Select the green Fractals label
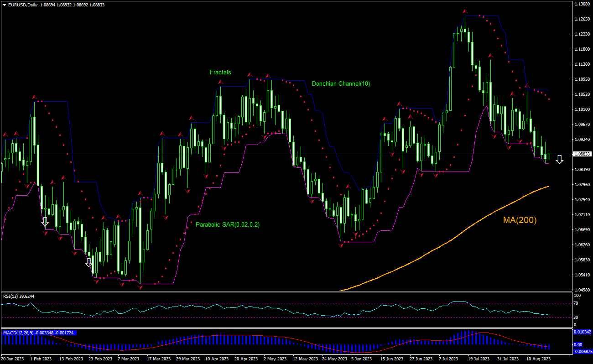 pyautogui.click(x=220, y=72)
